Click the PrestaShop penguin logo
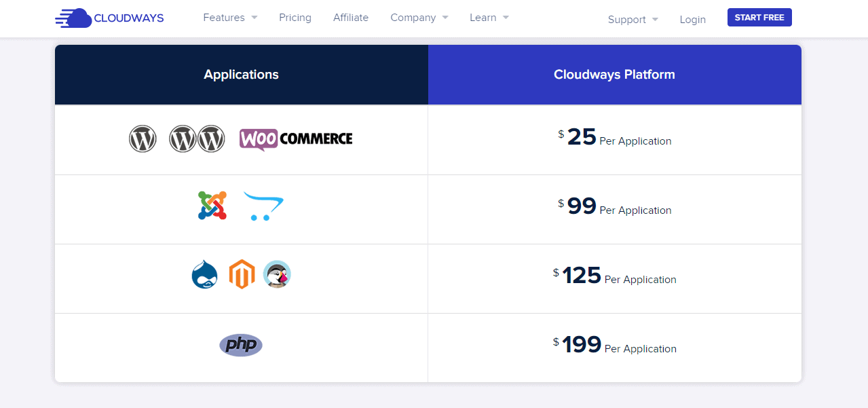Viewport: 868px width, 408px height. point(277,274)
